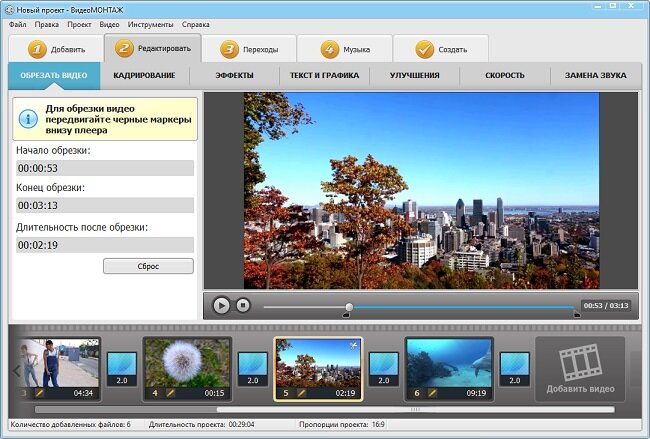Click the 00:15 duration label on clip 4
Viewport: 650px width, 439px height.
[214, 393]
